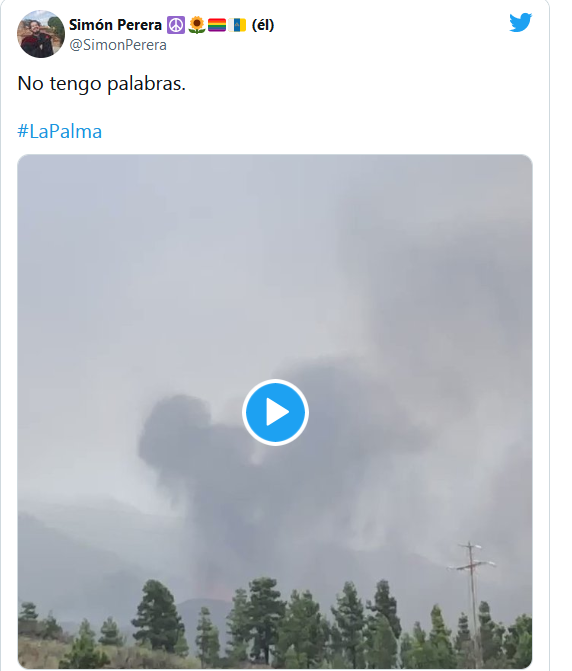Click the Twitter bird logo
The height and width of the screenshot is (671, 572).
click(x=520, y=23)
